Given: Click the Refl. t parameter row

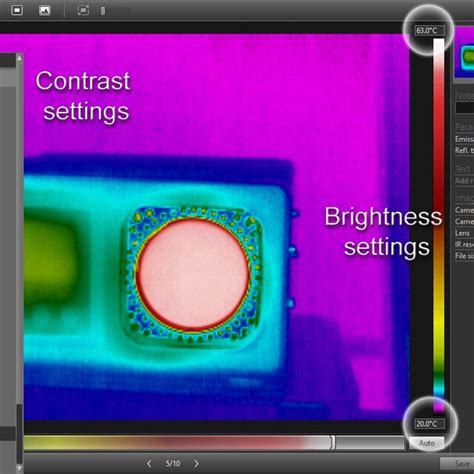Looking at the screenshot, I should [464, 151].
